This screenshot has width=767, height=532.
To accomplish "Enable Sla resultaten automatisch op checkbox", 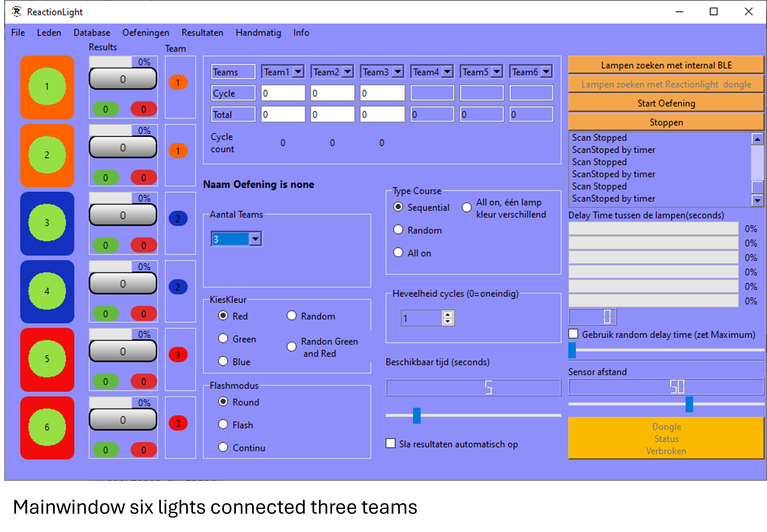I will pyautogui.click(x=390, y=444).
